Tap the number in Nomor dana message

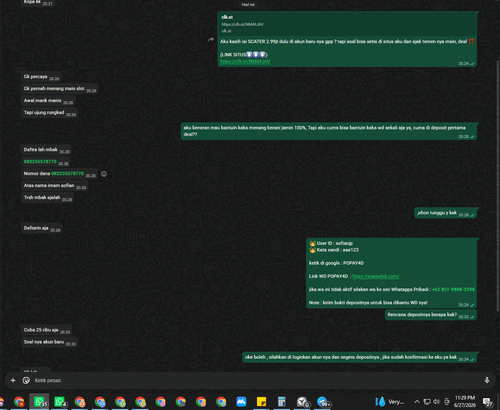coord(67,173)
